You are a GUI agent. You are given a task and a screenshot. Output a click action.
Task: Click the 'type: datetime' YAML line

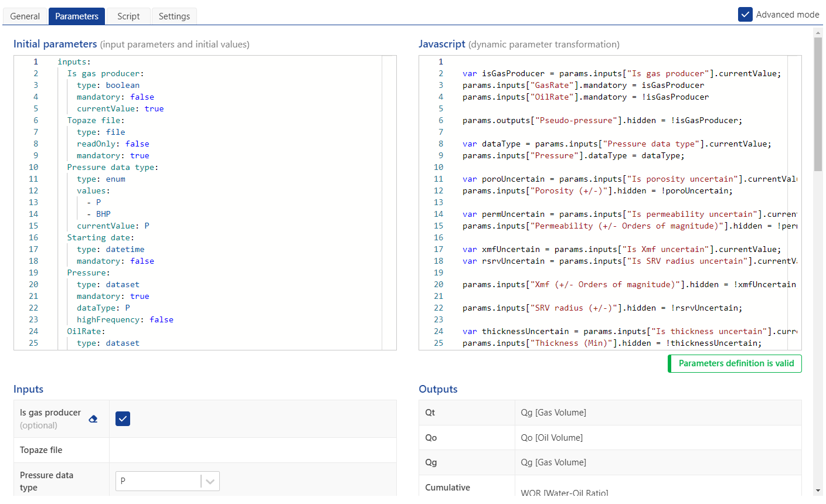[110, 249]
